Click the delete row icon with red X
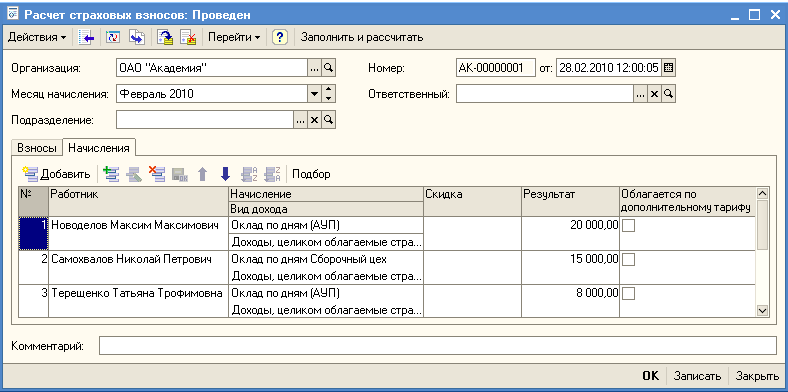 (157, 174)
